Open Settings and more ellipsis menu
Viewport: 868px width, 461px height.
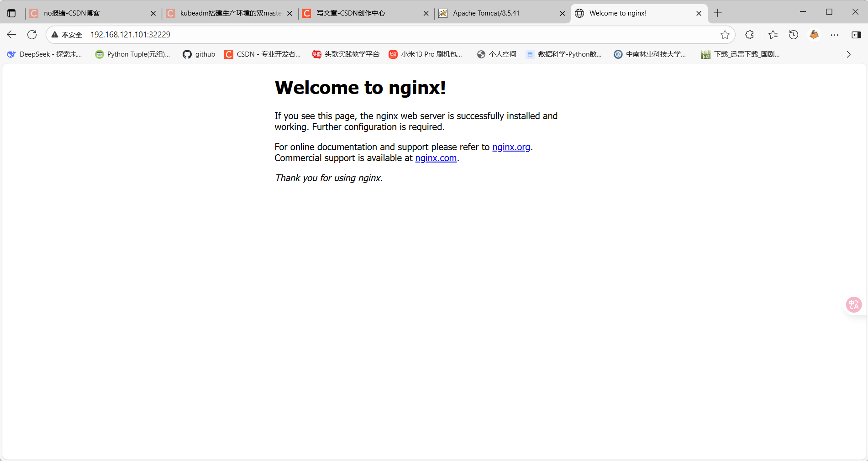[835, 35]
